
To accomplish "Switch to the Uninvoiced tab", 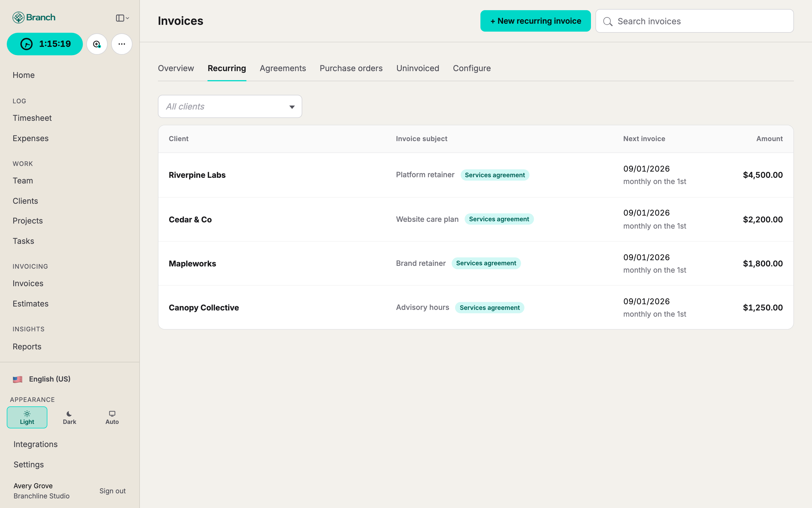I will (x=418, y=68).
